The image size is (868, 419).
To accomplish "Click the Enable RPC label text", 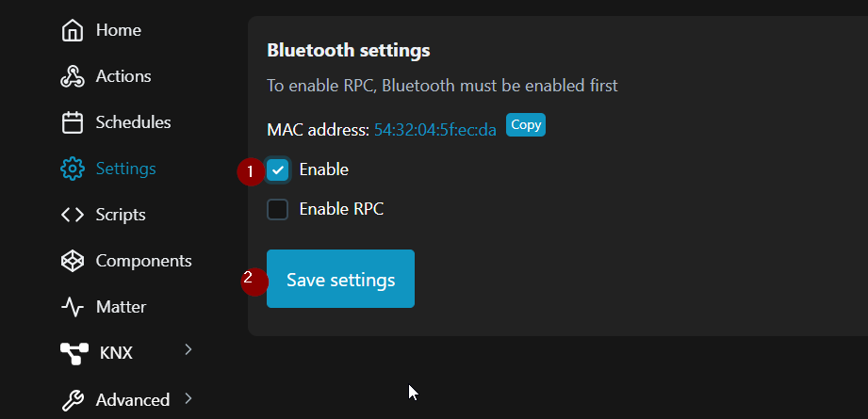I will tap(341, 209).
